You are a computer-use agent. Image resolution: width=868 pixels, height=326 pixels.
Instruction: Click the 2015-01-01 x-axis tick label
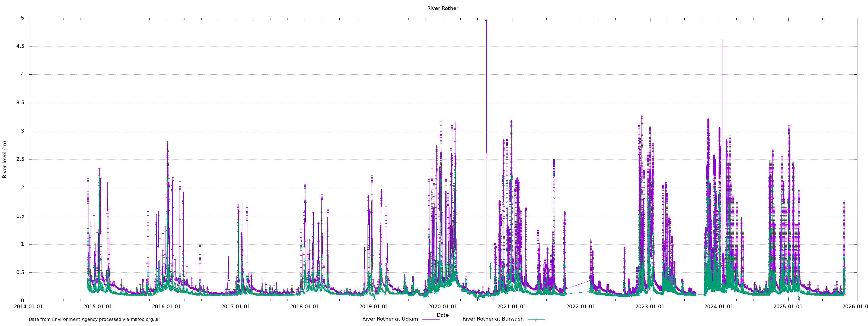point(97,306)
